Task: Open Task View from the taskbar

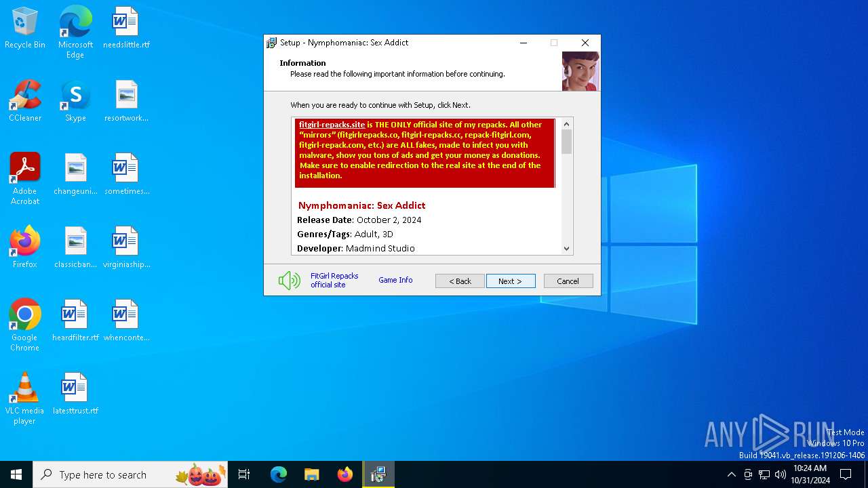Action: pyautogui.click(x=244, y=474)
